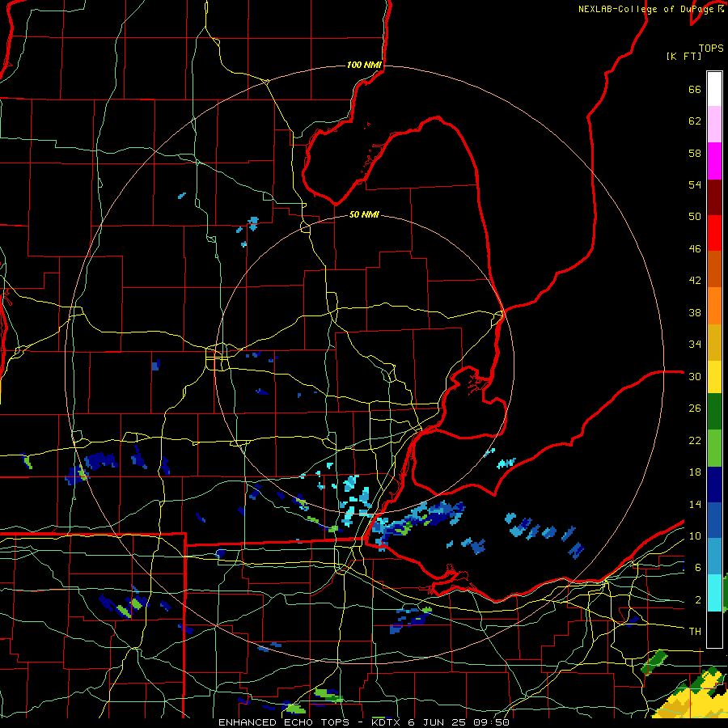Click the black TH threshold legend swatch
The image size is (728, 728).
[714, 629]
